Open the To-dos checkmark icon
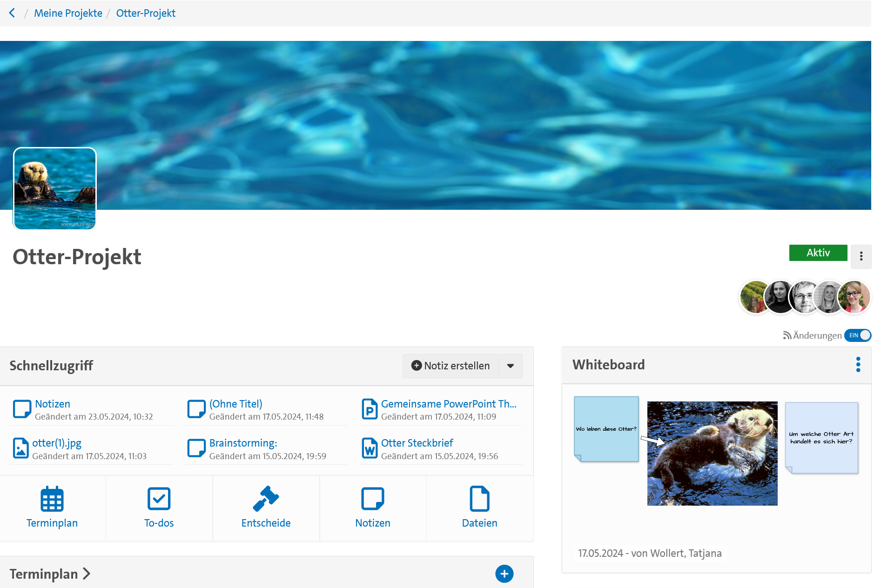881x588 pixels. pyautogui.click(x=159, y=499)
